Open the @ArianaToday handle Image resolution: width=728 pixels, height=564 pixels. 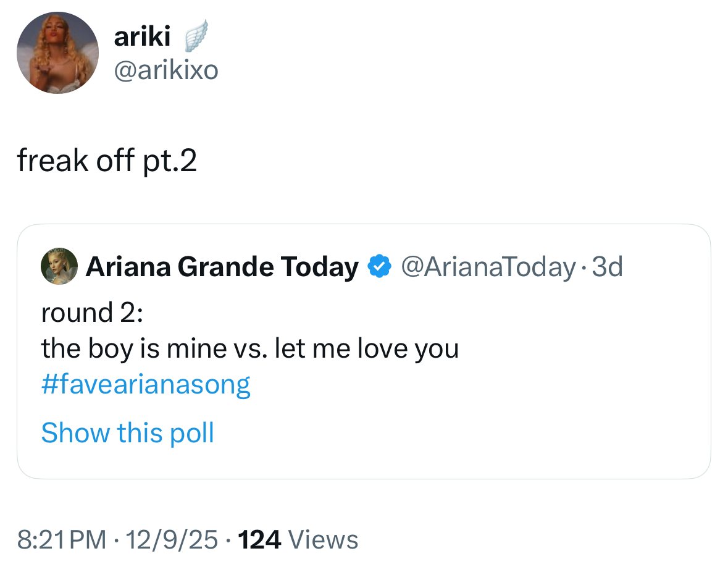point(488,267)
